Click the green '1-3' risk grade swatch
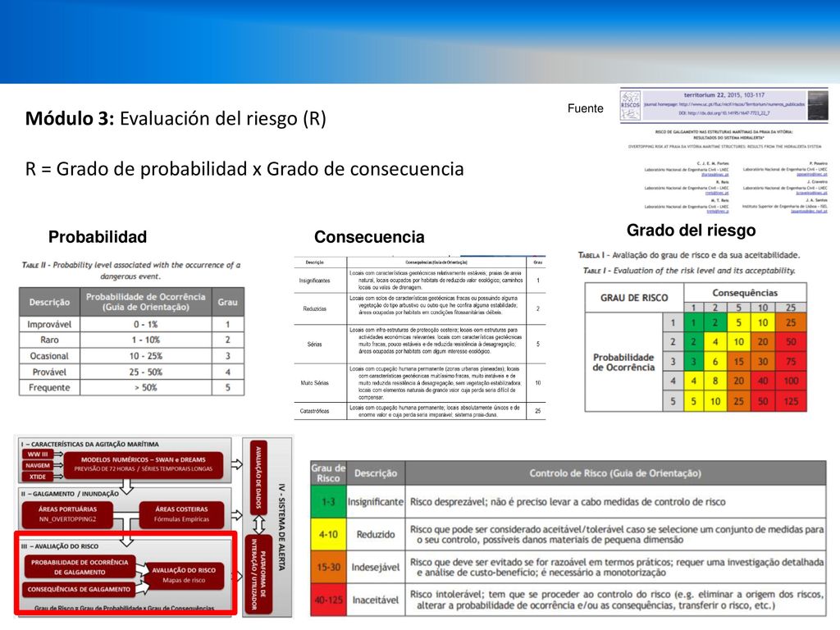 coord(328,502)
